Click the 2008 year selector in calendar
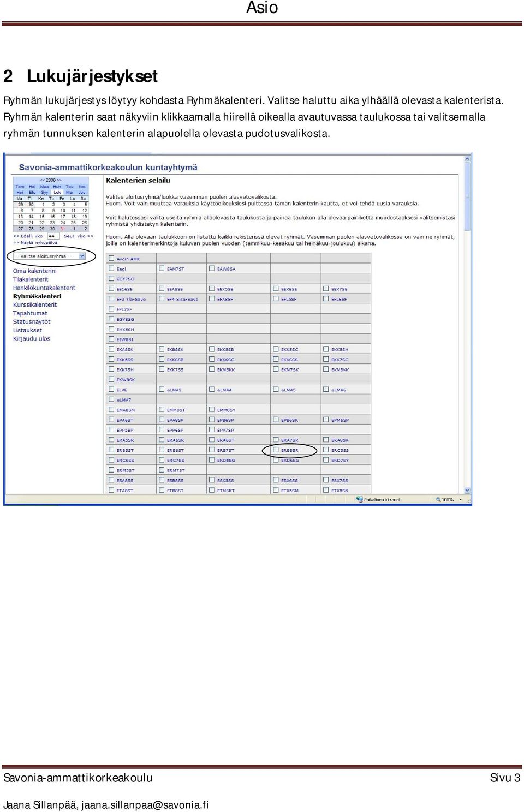The height and width of the screenshot is (812, 524). tap(51, 180)
